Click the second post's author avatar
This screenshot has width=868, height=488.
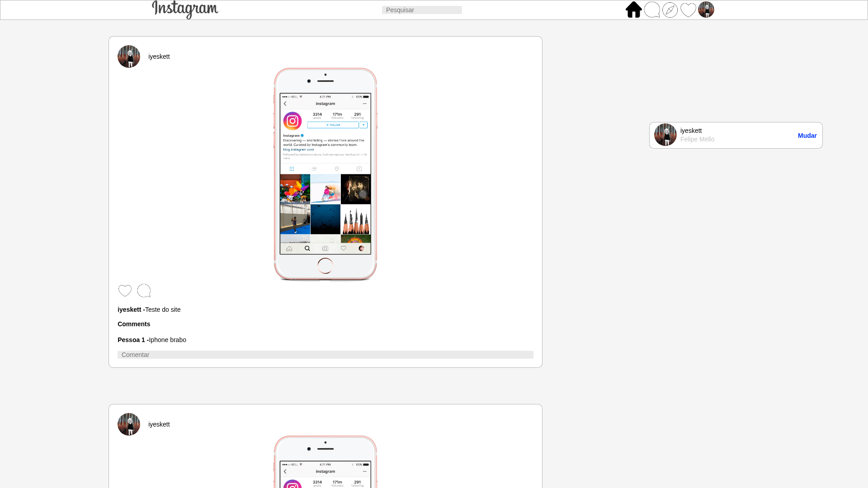129,424
